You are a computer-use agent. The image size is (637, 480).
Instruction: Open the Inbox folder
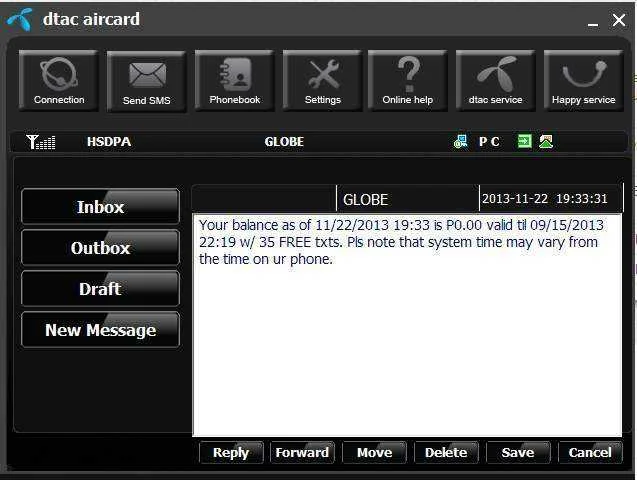tap(100, 206)
